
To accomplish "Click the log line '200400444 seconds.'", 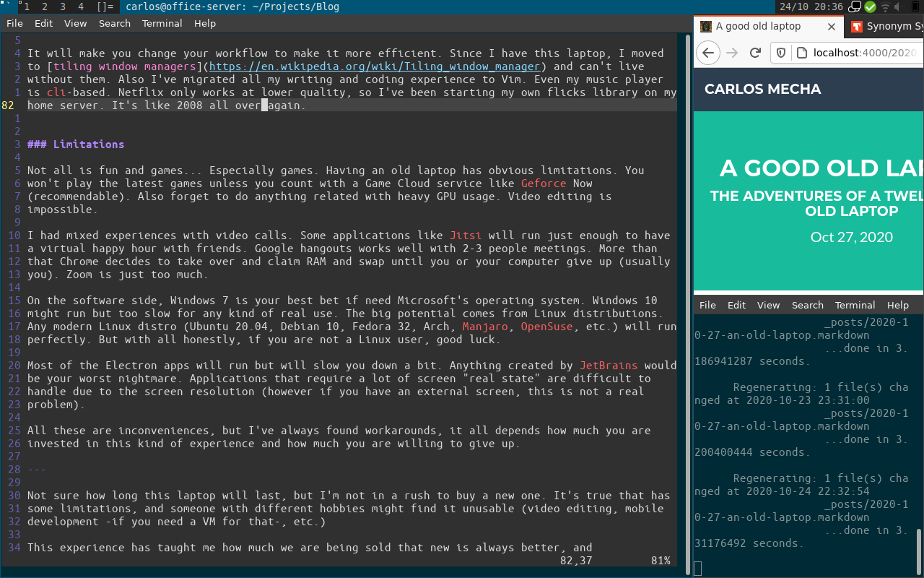I will pos(753,452).
